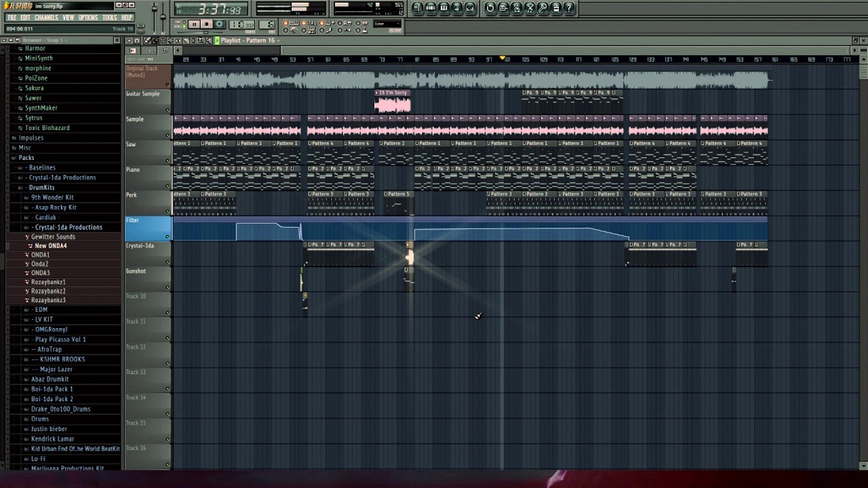Image resolution: width=868 pixels, height=488 pixels.
Task: Click the microphone one-click recording icon
Action: pos(542,8)
